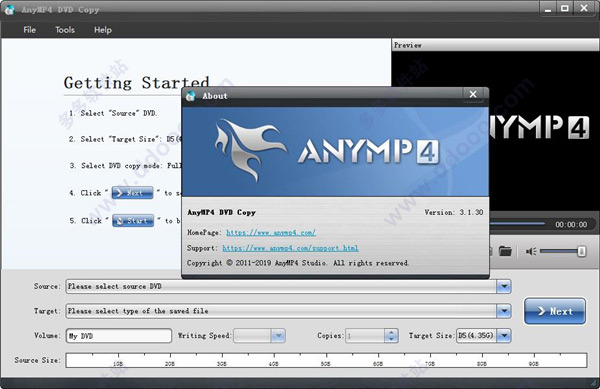
Task: Click the 00:00:00 playback time
Action: coord(571,225)
